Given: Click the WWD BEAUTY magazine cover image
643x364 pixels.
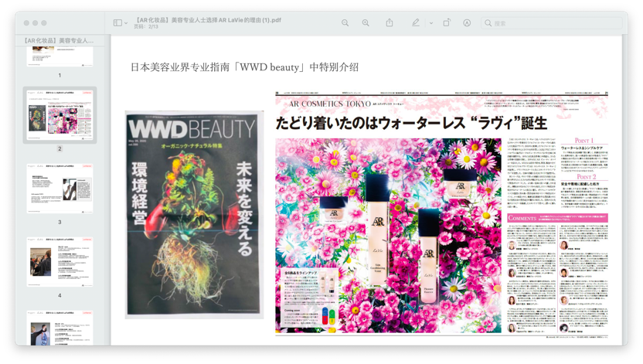Looking at the screenshot, I should (194, 214).
